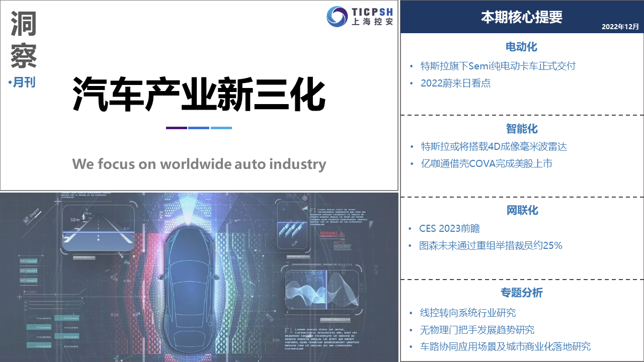The height and width of the screenshot is (362, 644).
Task: Expand the 电动化 section
Action: point(521,47)
